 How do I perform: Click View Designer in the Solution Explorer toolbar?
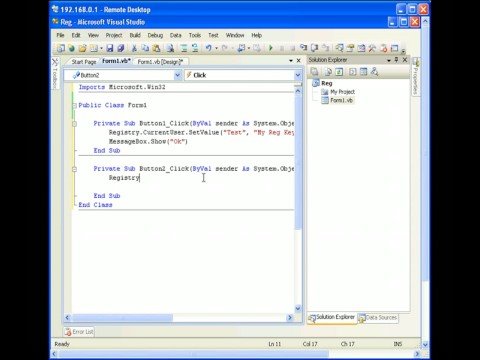coord(364,72)
